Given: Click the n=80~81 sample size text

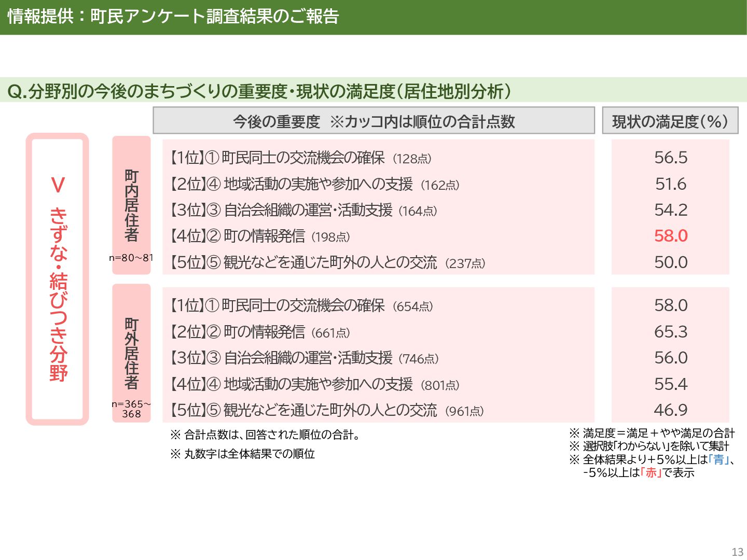Looking at the screenshot, I should pos(131,257).
